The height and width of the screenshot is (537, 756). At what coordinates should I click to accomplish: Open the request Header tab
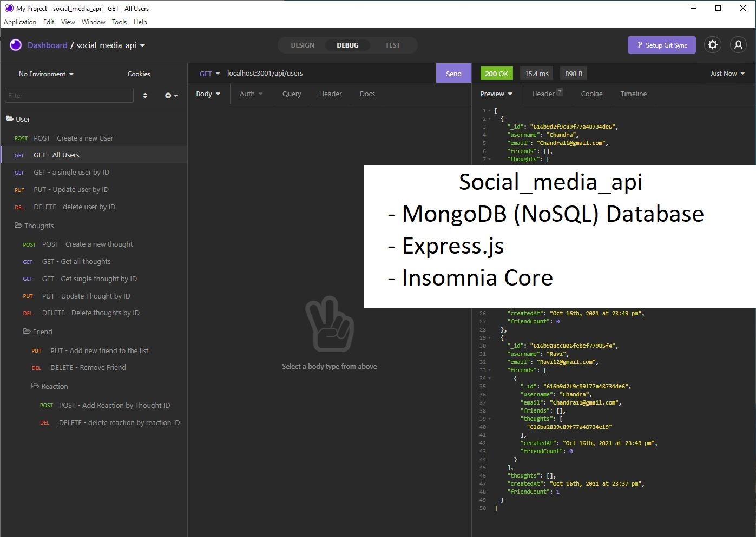click(330, 94)
